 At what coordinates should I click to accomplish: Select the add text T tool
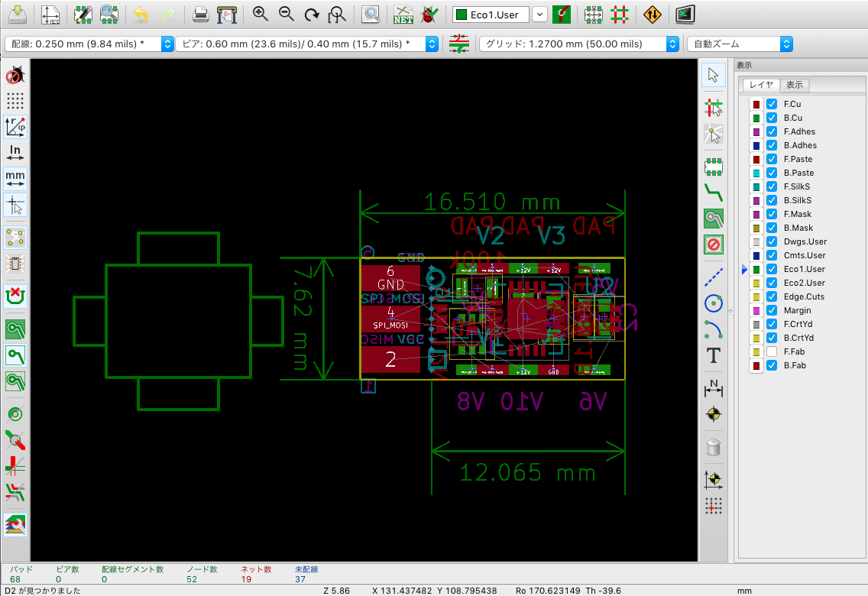pyautogui.click(x=714, y=355)
